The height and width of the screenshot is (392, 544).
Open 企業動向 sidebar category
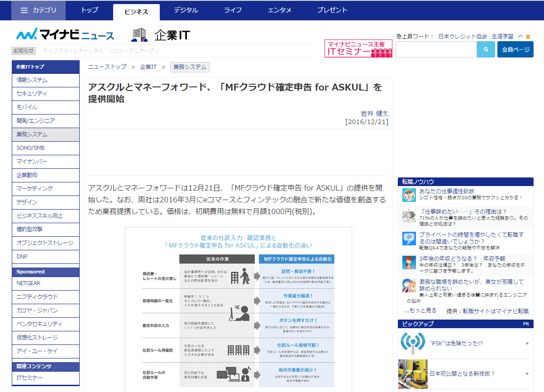point(45,175)
